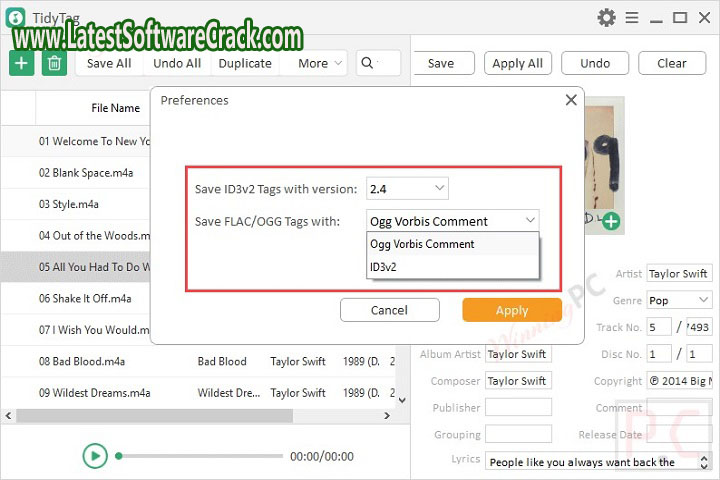Open the FLAC/OGG tags dropdown
The width and height of the screenshot is (720, 480).
(453, 221)
